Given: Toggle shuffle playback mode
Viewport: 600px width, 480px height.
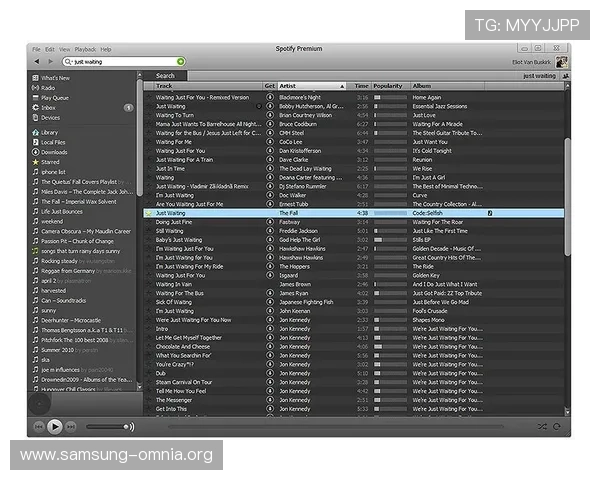Looking at the screenshot, I should coord(542,426).
